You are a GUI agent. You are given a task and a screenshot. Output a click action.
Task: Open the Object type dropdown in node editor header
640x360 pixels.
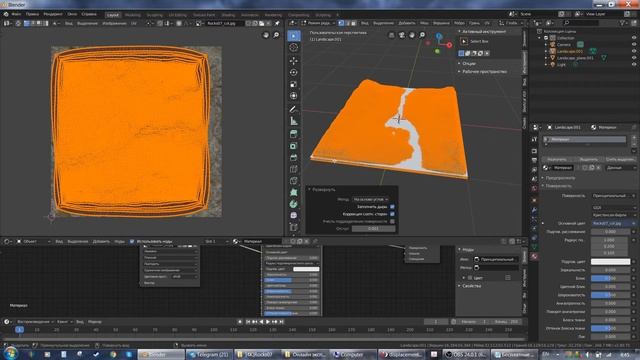(33, 242)
